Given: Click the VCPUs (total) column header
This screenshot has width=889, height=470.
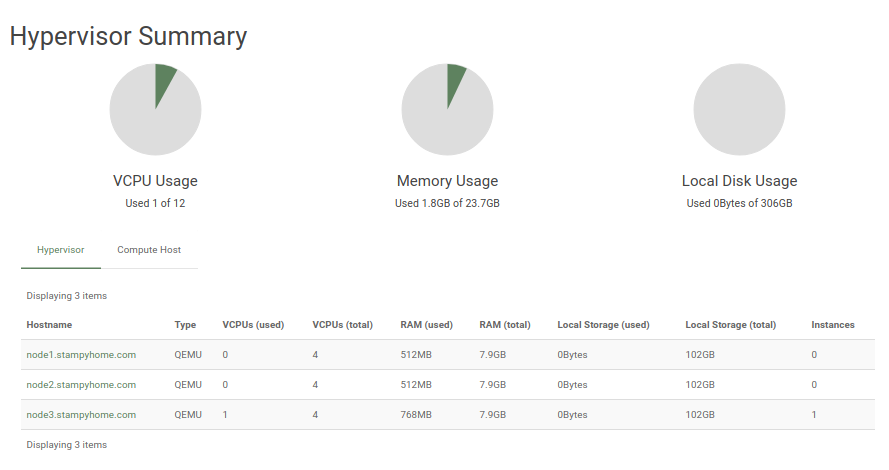Looking at the screenshot, I should (x=342, y=325).
